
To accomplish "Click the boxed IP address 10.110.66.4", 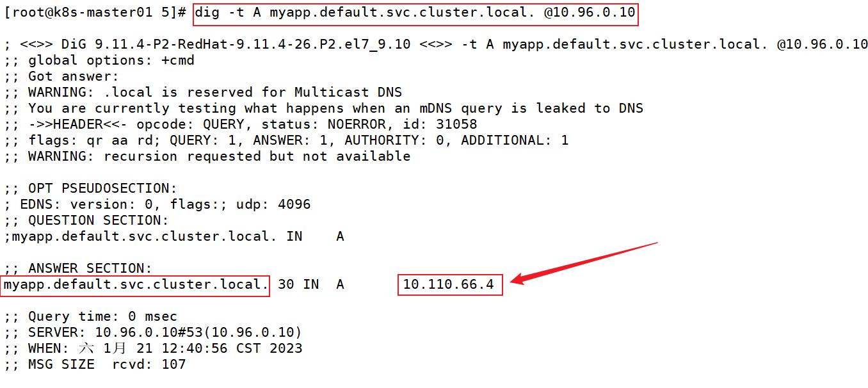I will pyautogui.click(x=449, y=284).
